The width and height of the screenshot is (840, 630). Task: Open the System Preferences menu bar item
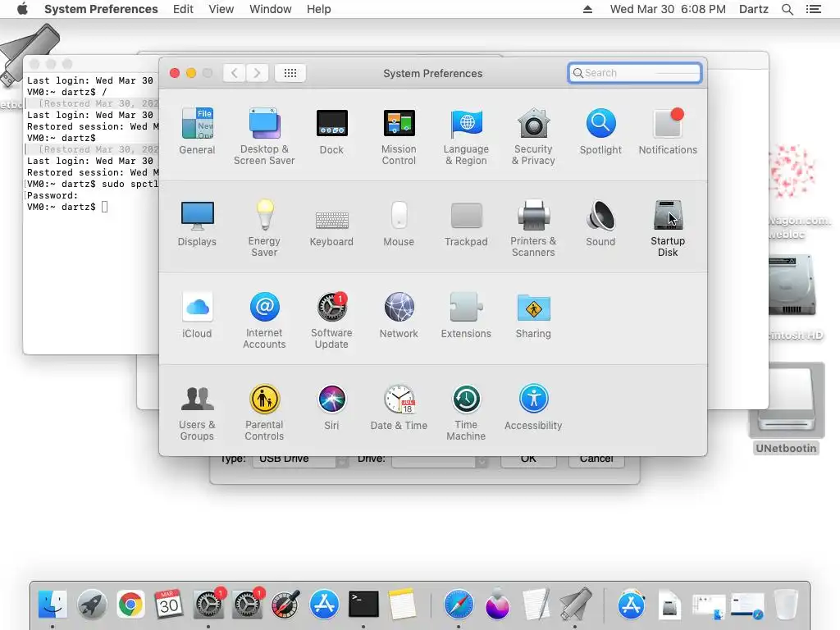point(101,9)
